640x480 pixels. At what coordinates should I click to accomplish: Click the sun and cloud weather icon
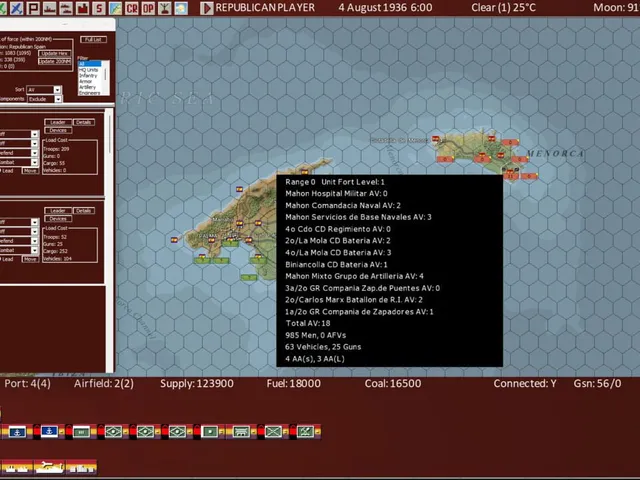(x=181, y=8)
